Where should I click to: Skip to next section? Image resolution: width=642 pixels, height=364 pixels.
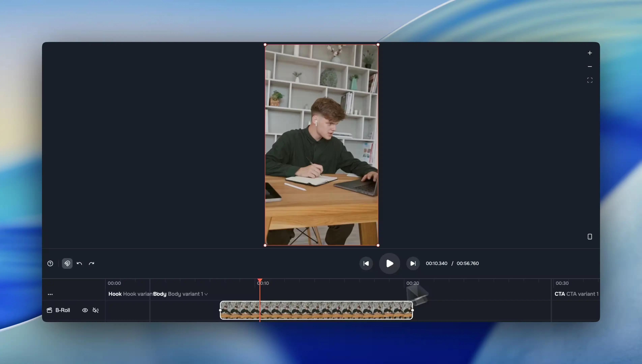coord(413,264)
